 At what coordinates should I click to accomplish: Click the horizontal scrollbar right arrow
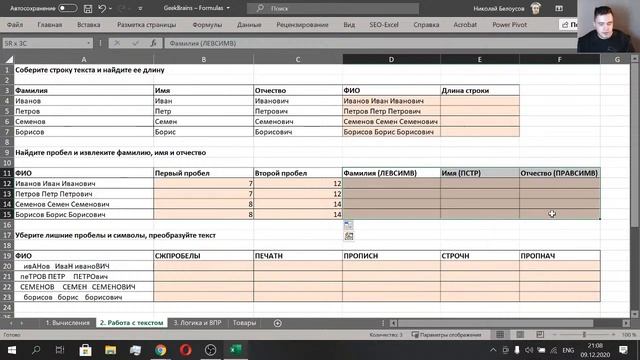click(626, 323)
